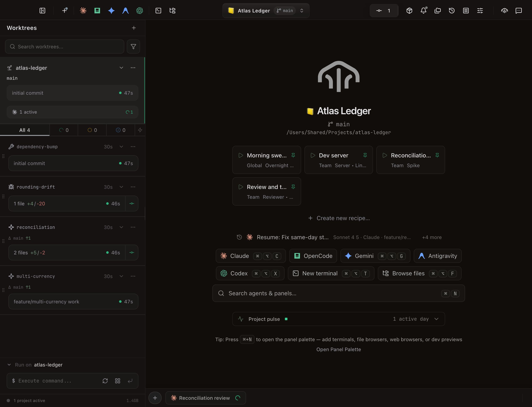Open the Reconciliation review bottom tab
This screenshot has height=407, width=532.
(206, 398)
